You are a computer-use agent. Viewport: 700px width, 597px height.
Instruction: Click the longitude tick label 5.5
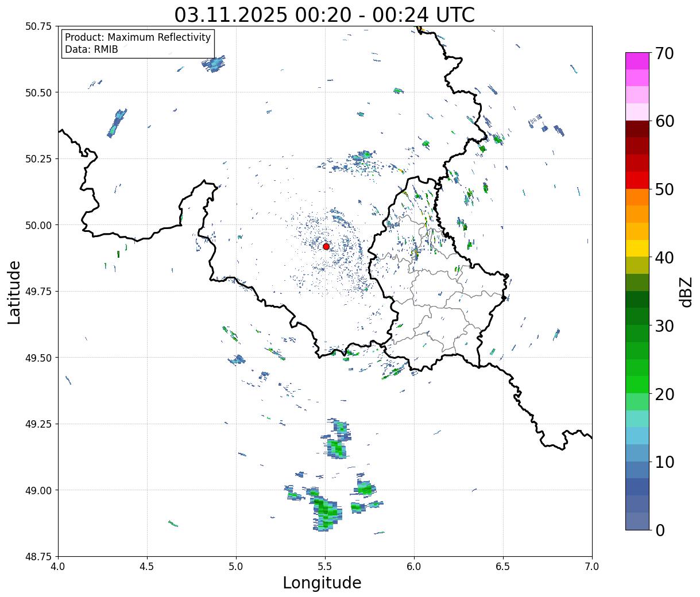pyautogui.click(x=325, y=567)
